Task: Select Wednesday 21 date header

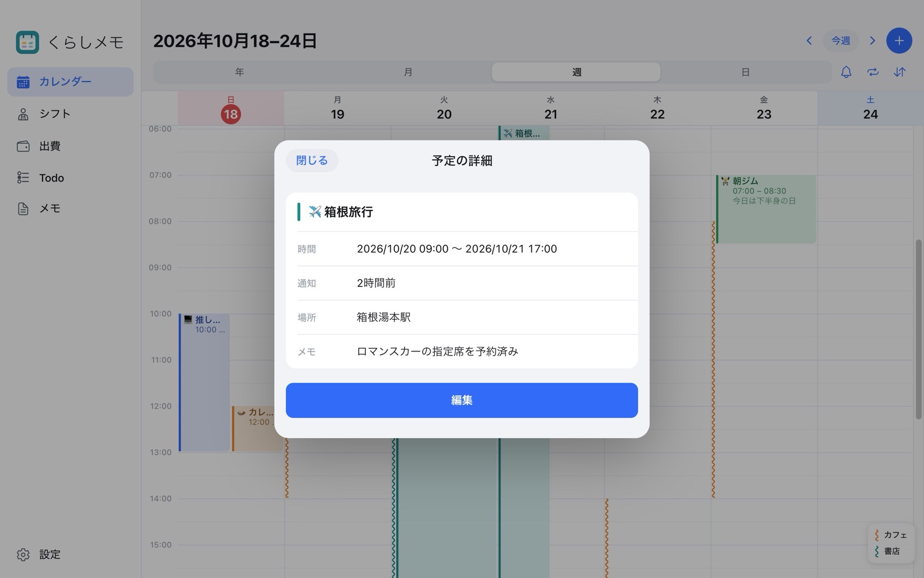Action: 551,108
